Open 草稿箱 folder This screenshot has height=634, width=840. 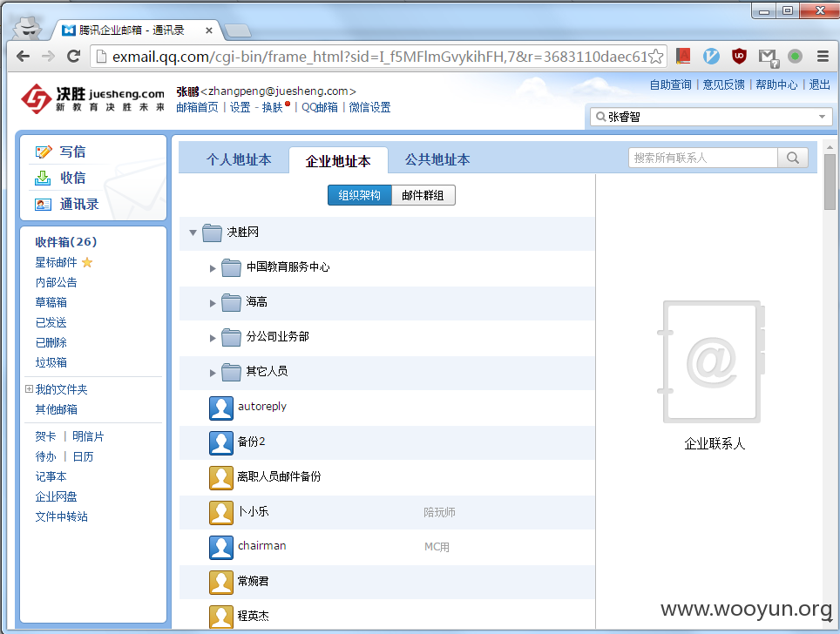click(51, 302)
